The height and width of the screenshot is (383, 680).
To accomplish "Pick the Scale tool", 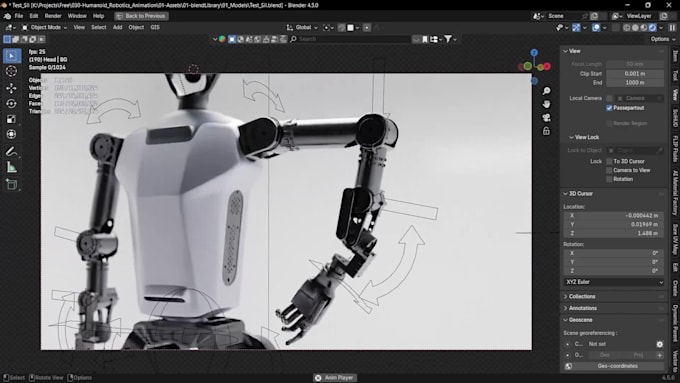I will 12,119.
